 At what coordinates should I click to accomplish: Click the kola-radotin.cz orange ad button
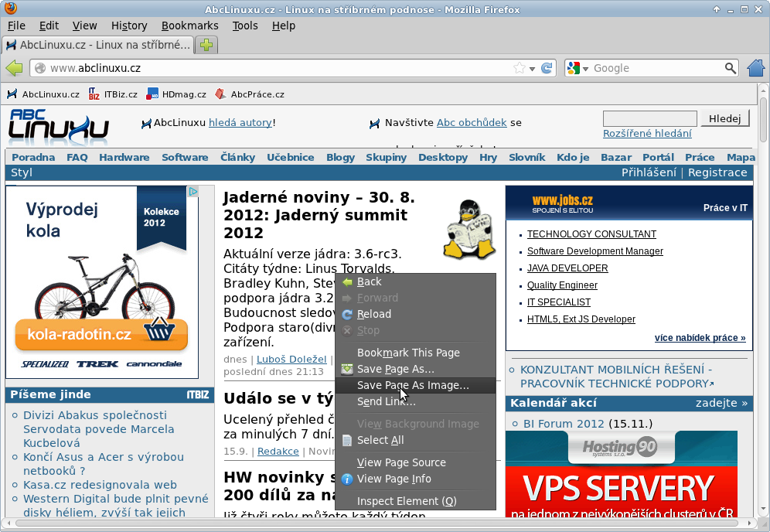(x=101, y=335)
